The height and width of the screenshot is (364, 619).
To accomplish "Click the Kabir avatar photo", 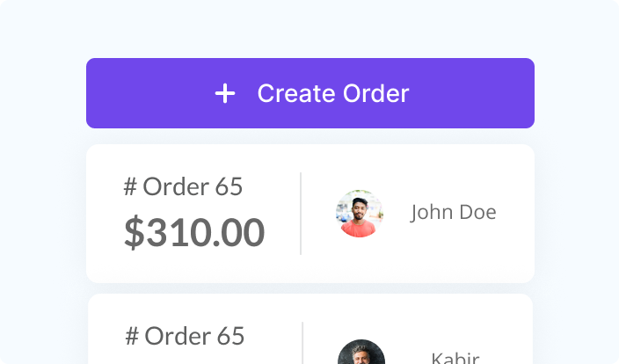I will point(360,354).
